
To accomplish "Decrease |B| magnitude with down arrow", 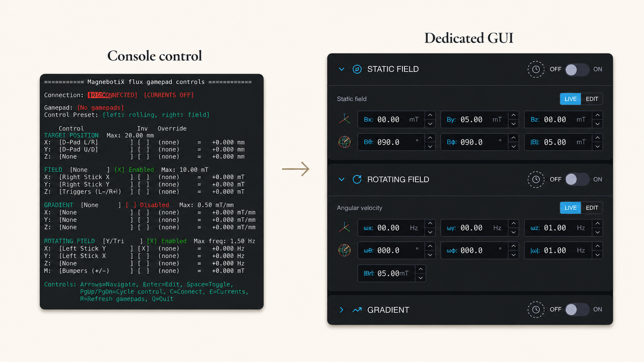I will [x=597, y=147].
